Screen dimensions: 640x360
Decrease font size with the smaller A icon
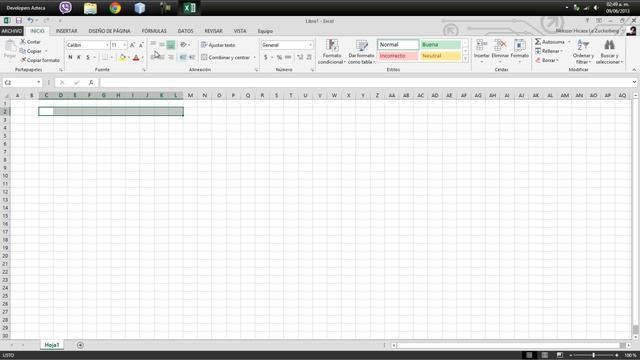coord(141,45)
